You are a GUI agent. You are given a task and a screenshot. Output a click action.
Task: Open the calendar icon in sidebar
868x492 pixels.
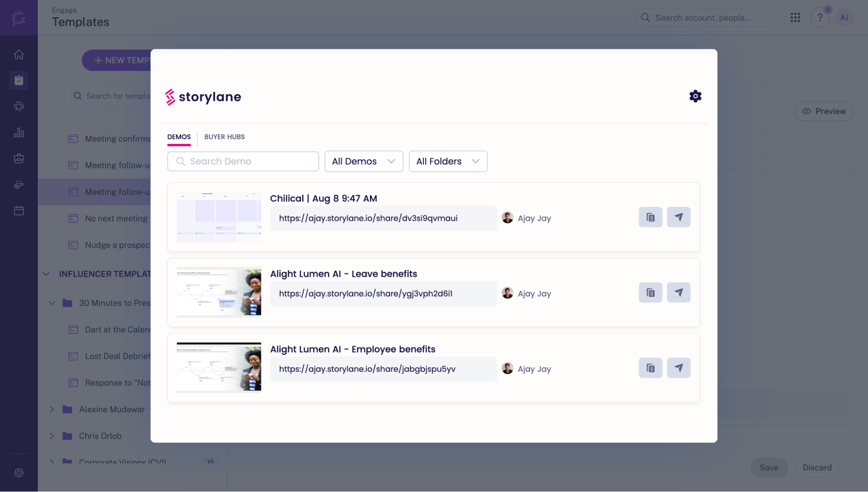click(x=19, y=211)
